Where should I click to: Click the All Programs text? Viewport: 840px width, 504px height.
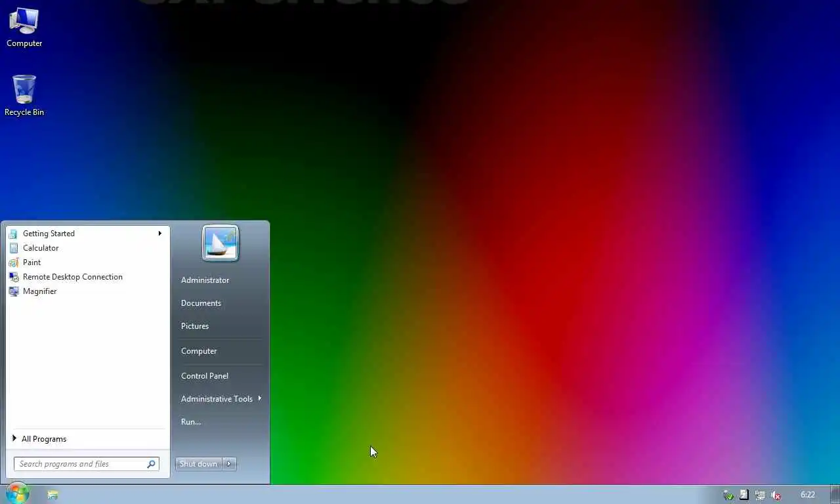pyautogui.click(x=44, y=439)
